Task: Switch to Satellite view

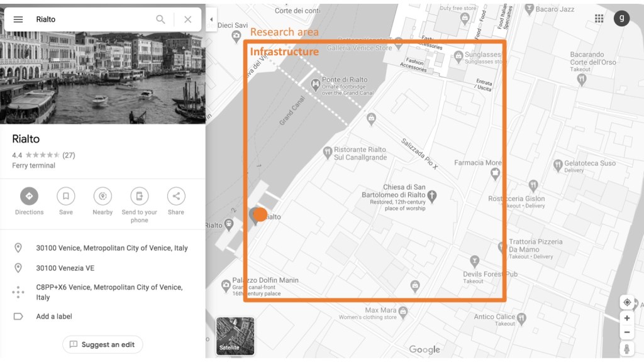Action: (235, 336)
